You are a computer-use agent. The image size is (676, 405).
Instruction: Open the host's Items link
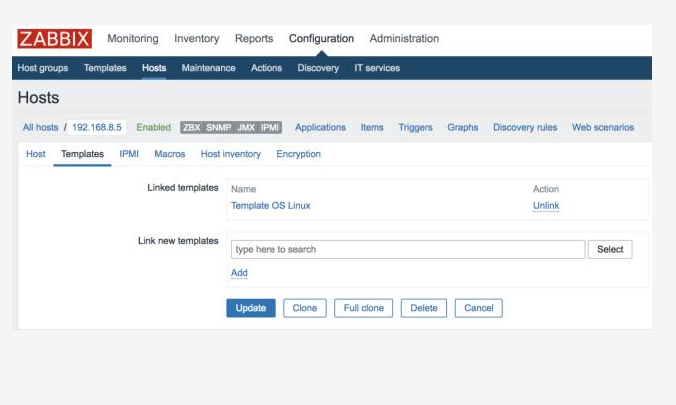point(372,127)
